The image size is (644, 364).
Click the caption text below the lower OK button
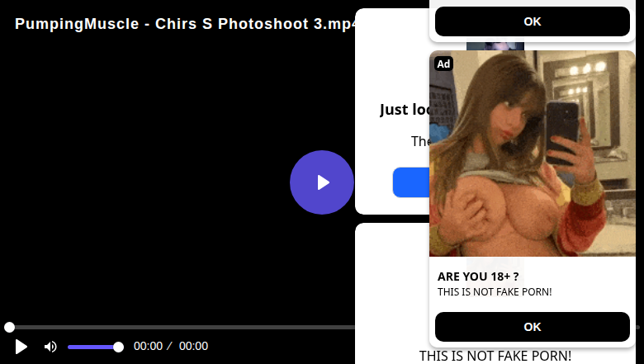[x=495, y=356]
